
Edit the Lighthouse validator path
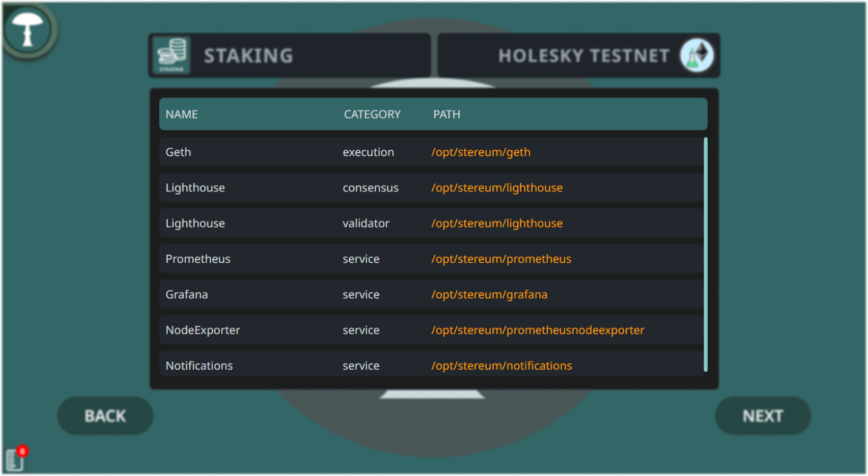click(x=497, y=223)
